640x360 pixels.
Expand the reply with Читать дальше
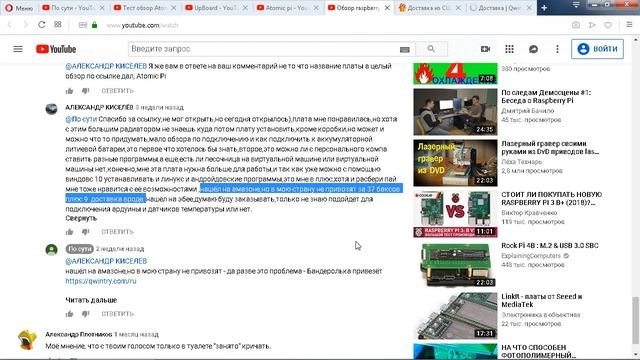pos(91,300)
